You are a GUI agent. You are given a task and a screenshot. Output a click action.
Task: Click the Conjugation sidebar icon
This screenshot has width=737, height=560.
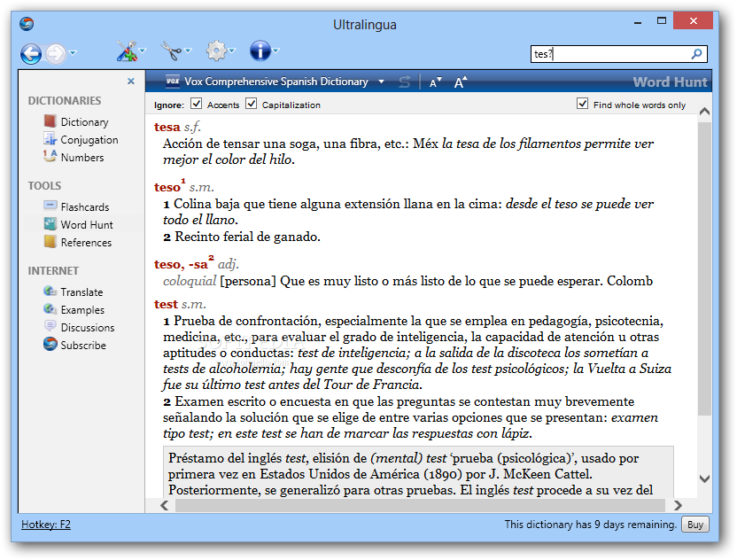click(50, 139)
